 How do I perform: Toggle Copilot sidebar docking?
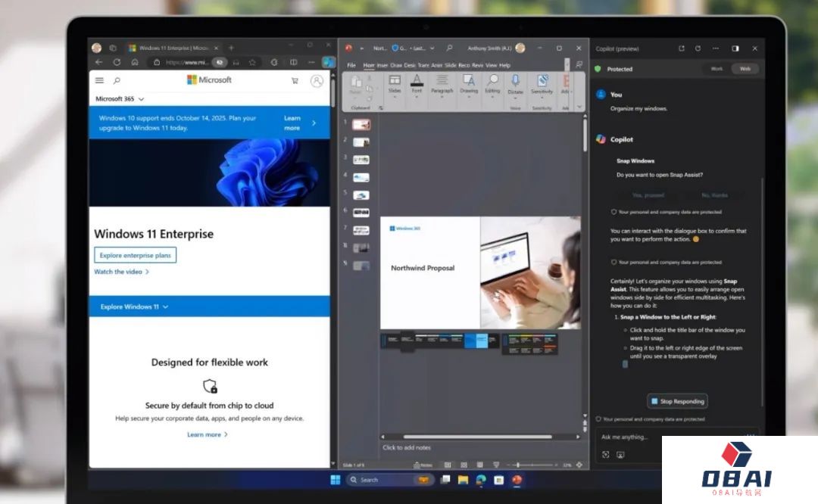click(x=735, y=48)
